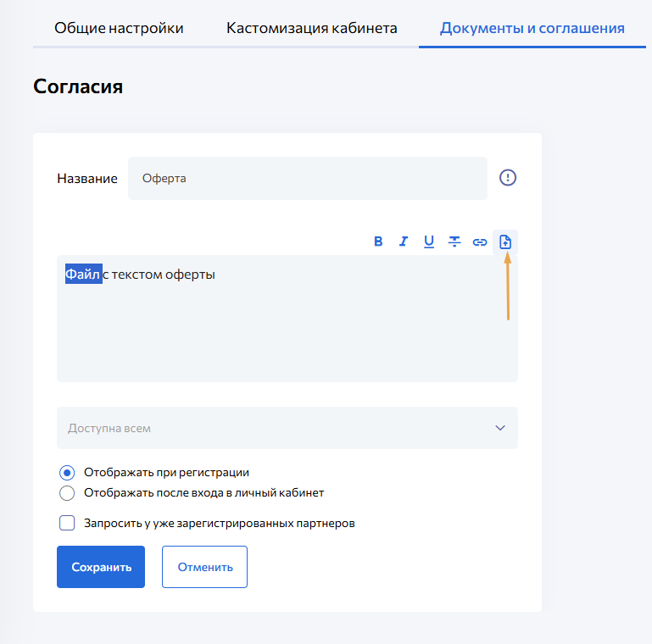Insert a hyperlink into the text

tap(480, 241)
